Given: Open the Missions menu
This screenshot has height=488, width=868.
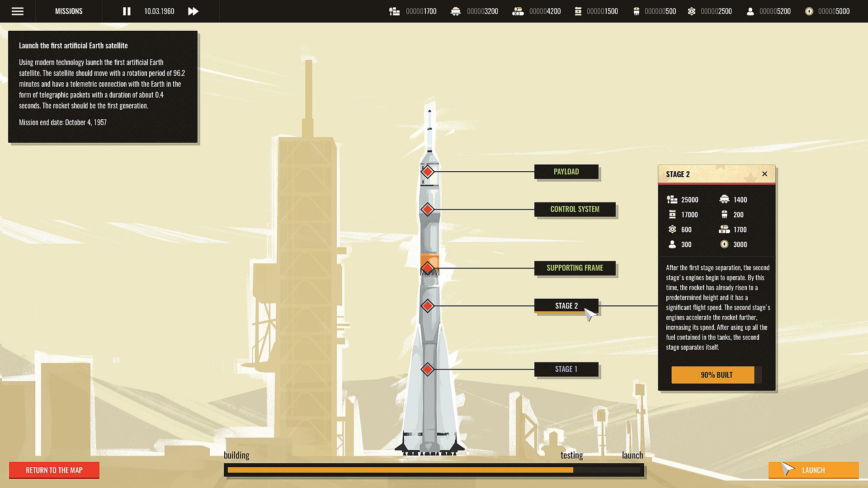Looking at the screenshot, I should [x=69, y=11].
